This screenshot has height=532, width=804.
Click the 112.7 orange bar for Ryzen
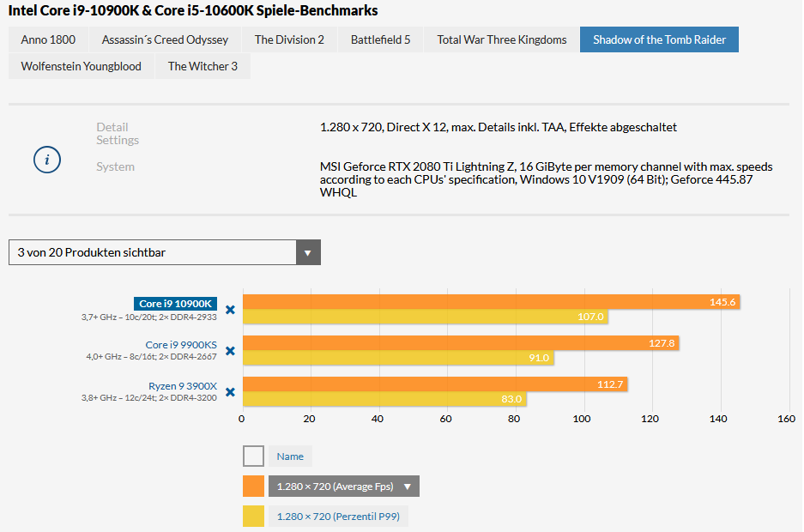[435, 384]
